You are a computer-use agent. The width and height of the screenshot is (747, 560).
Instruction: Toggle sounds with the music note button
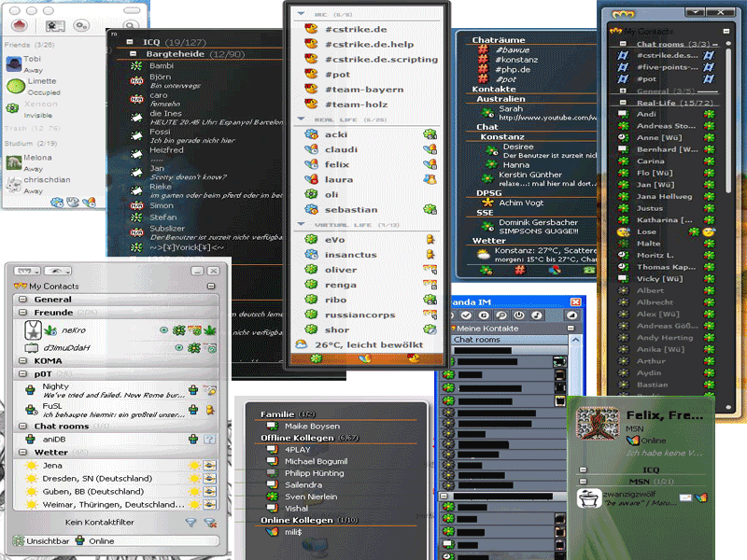pyautogui.click(x=536, y=315)
